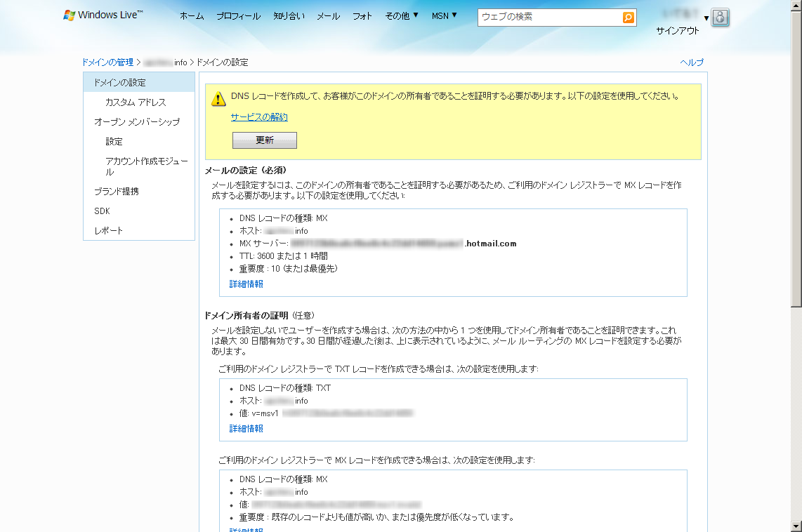Open プロフィール in top navigation

238,16
